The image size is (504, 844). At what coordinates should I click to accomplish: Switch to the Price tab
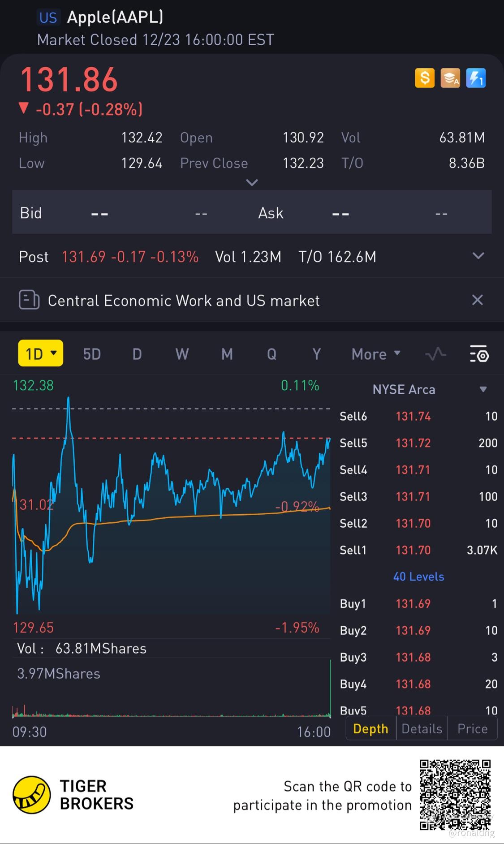[x=472, y=729]
